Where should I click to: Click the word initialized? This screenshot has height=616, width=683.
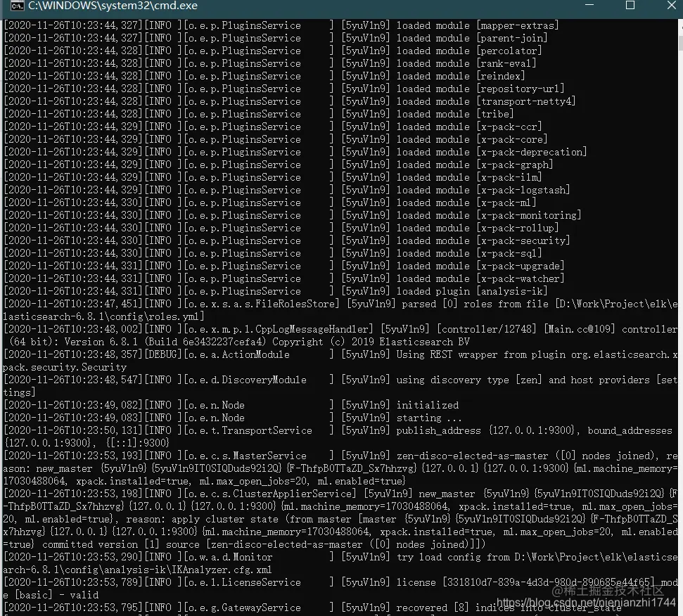click(427, 405)
